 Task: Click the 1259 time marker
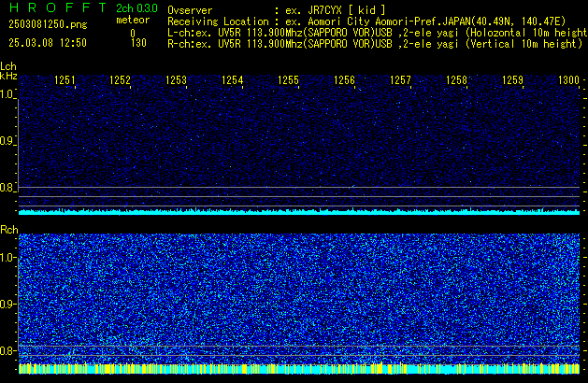(x=512, y=80)
